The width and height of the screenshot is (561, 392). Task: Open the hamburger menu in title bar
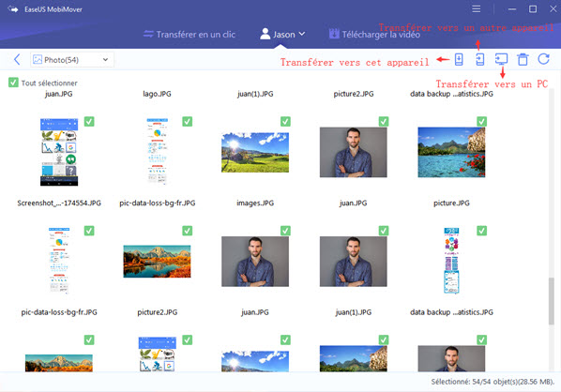pos(476,9)
